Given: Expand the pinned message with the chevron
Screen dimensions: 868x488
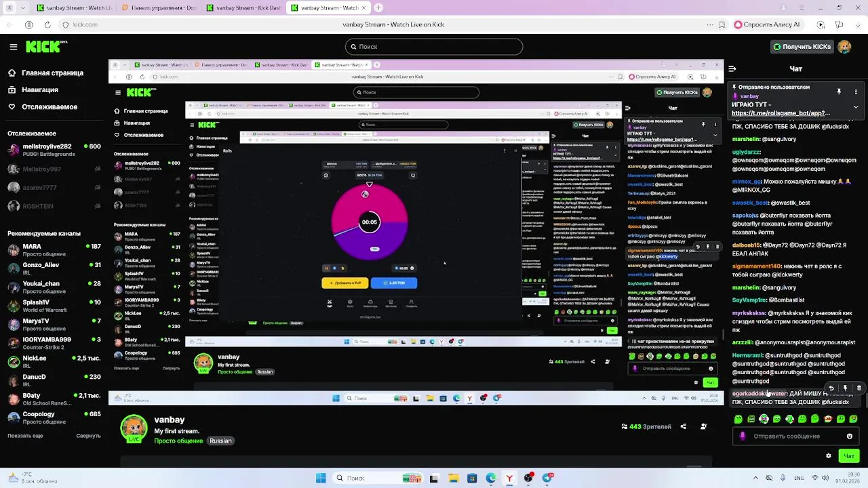Looking at the screenshot, I should pyautogui.click(x=856, y=106).
